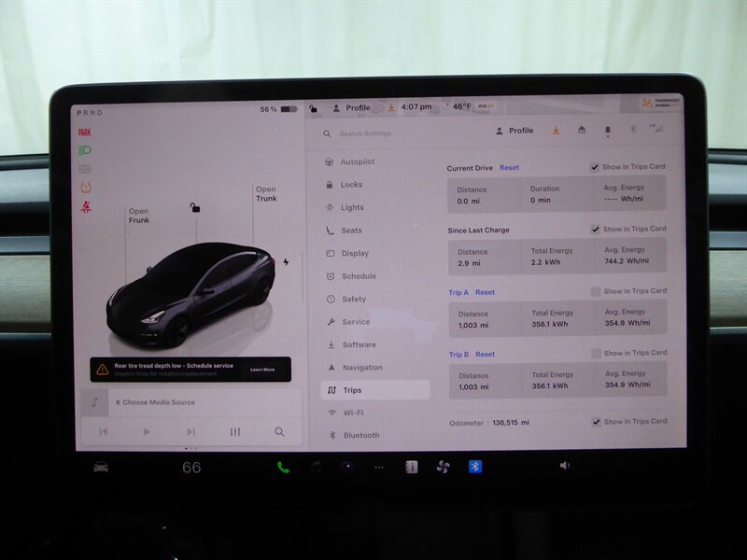Viewport: 747px width, 560px height.
Task: Rename Trip A label
Action: pyautogui.click(x=458, y=292)
